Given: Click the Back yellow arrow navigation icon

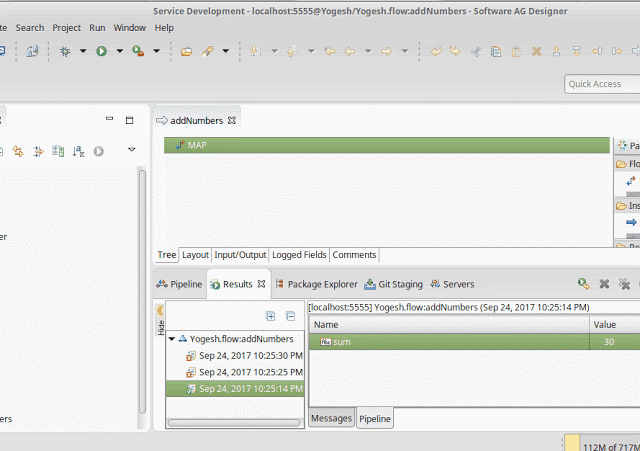Looking at the screenshot, I should point(350,51).
